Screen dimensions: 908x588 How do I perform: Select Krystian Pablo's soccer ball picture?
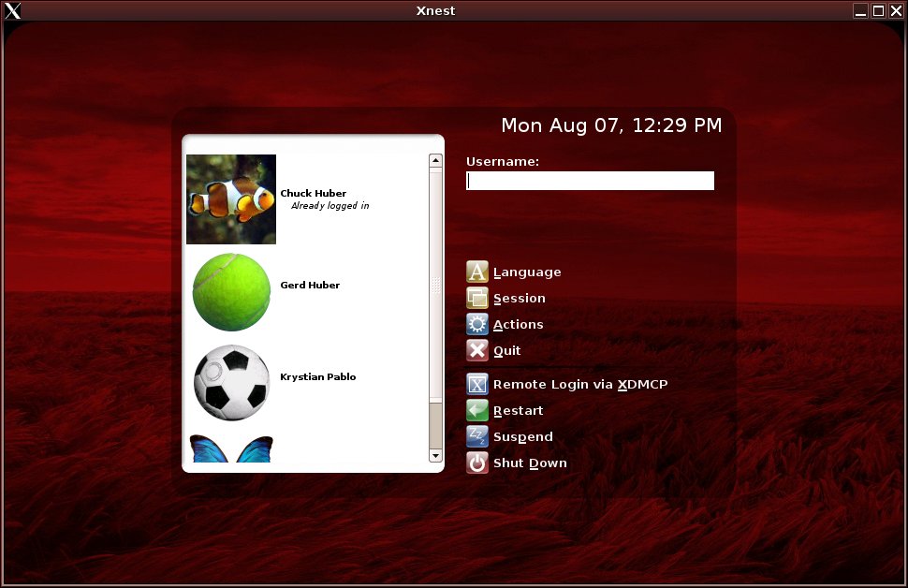point(231,383)
